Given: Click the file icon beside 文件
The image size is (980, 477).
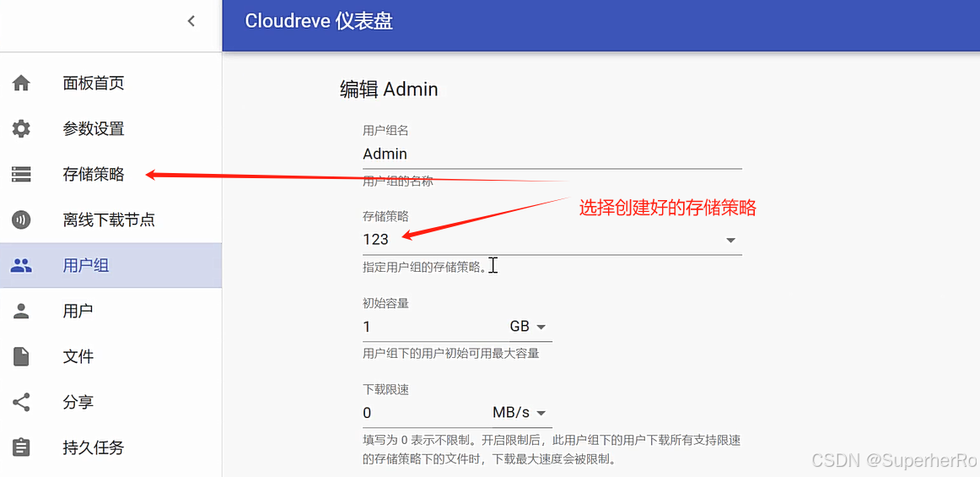Looking at the screenshot, I should (21, 357).
